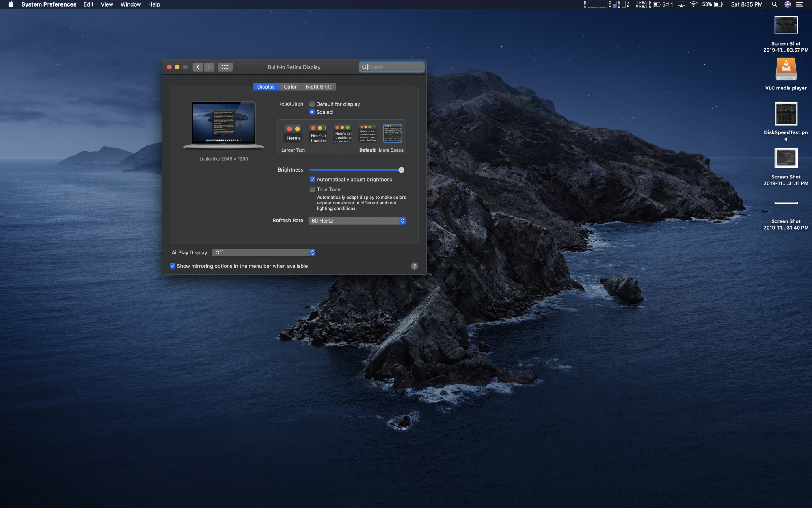Open Spotlight search in menu bar

(774, 4)
